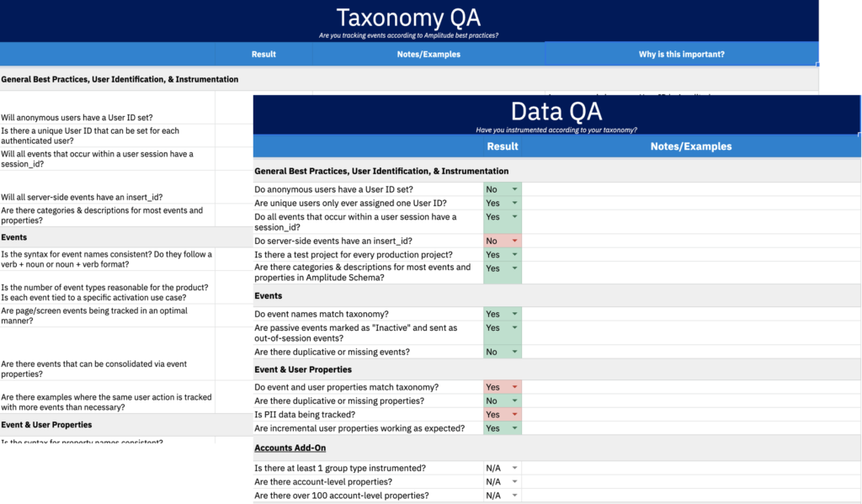Open dropdown for PII data being tracked
The image size is (862, 504).
(x=514, y=415)
